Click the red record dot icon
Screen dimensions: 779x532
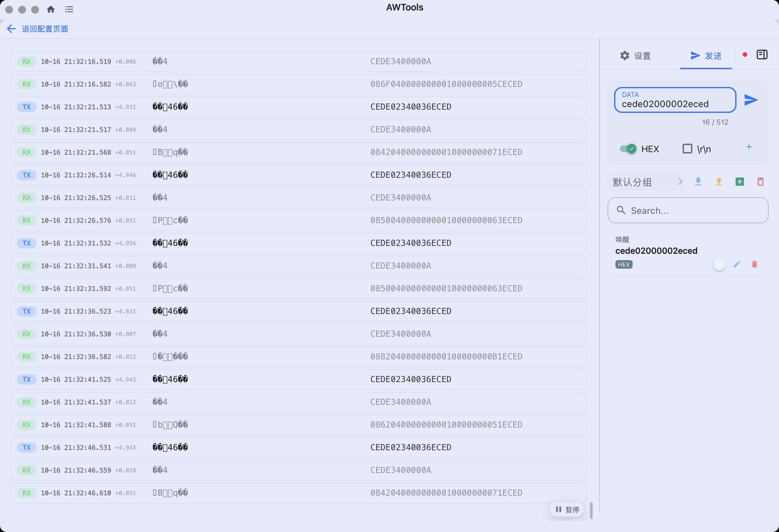pos(745,54)
